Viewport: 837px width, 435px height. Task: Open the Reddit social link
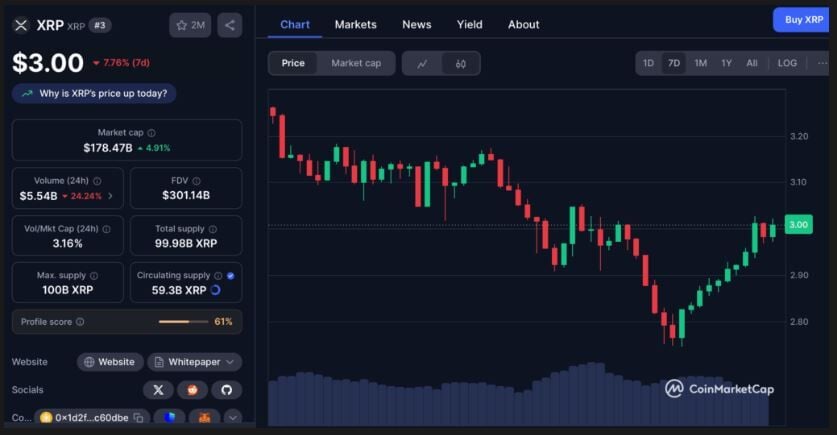pos(192,390)
